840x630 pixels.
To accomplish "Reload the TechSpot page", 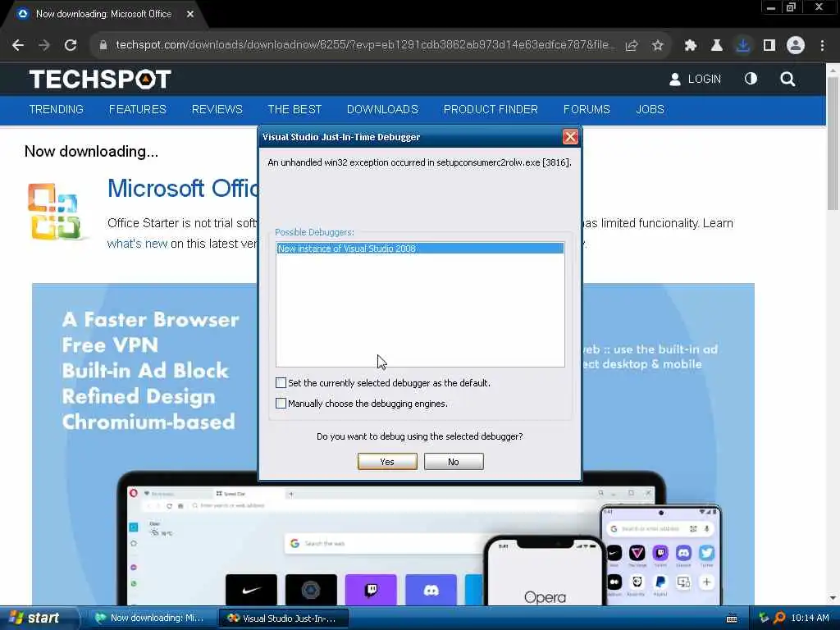I will tap(71, 46).
